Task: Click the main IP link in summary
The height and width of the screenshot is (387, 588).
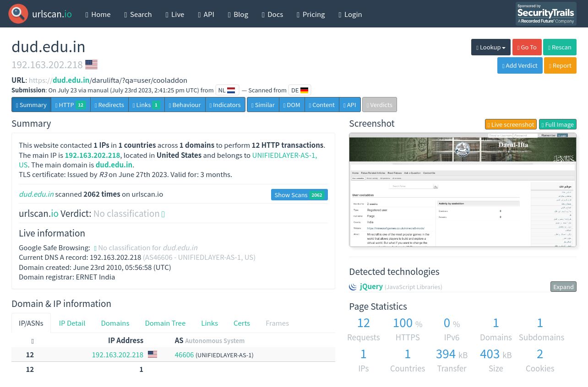Action: click(x=92, y=155)
